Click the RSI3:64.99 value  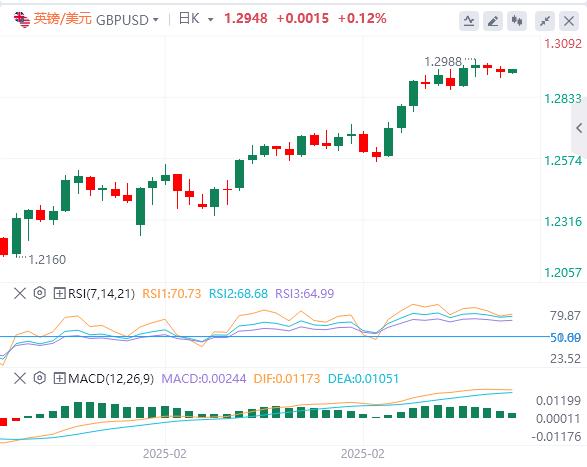(x=304, y=294)
